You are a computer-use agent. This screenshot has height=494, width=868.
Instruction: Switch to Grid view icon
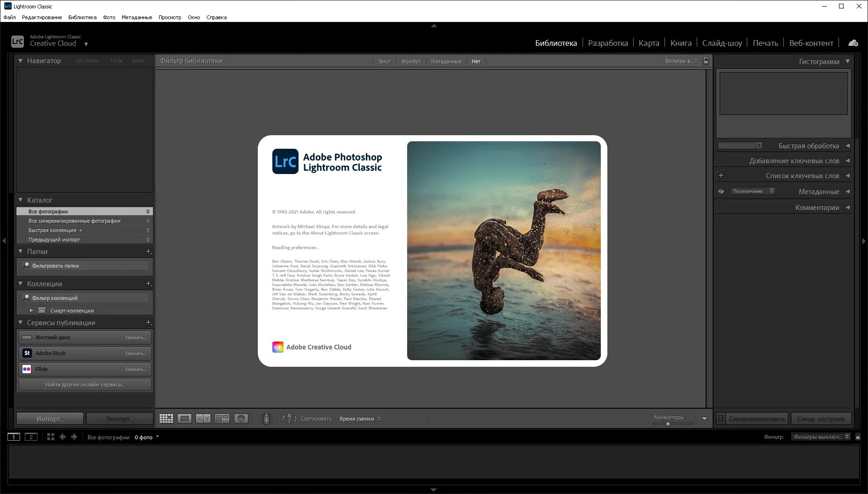166,419
